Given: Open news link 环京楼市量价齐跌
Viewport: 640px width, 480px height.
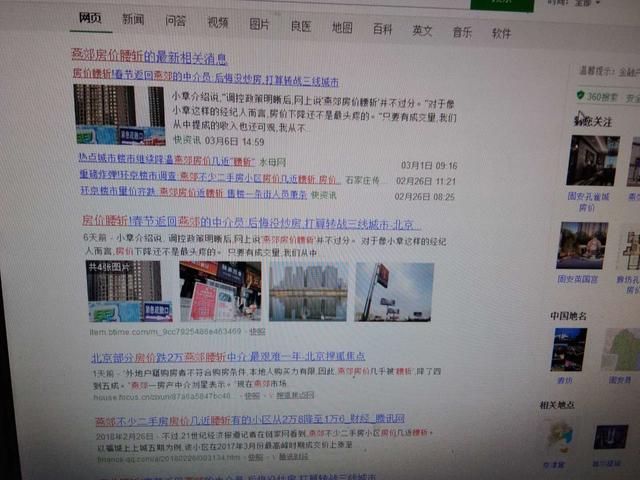Looking at the screenshot, I should (193, 192).
